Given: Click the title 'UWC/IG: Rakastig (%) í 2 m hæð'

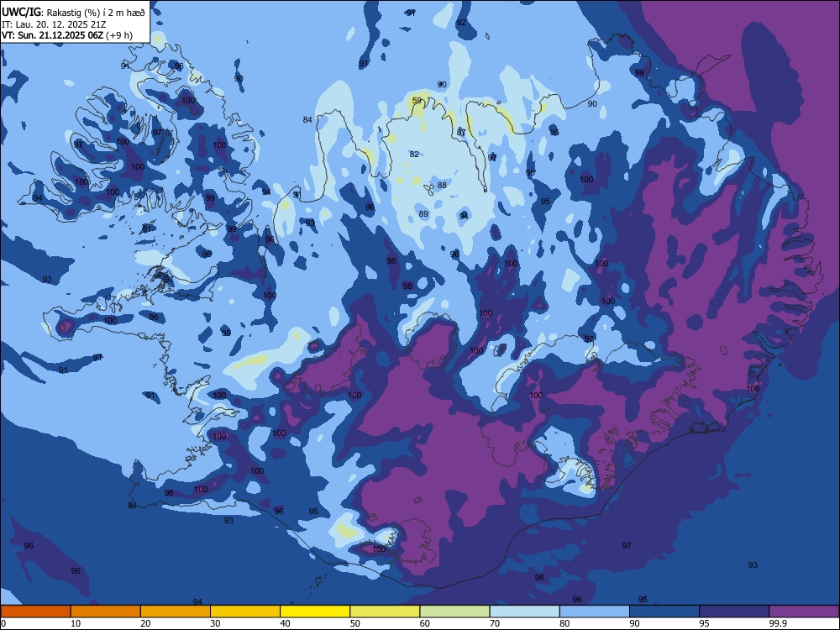Looking at the screenshot, I should 73,13.
